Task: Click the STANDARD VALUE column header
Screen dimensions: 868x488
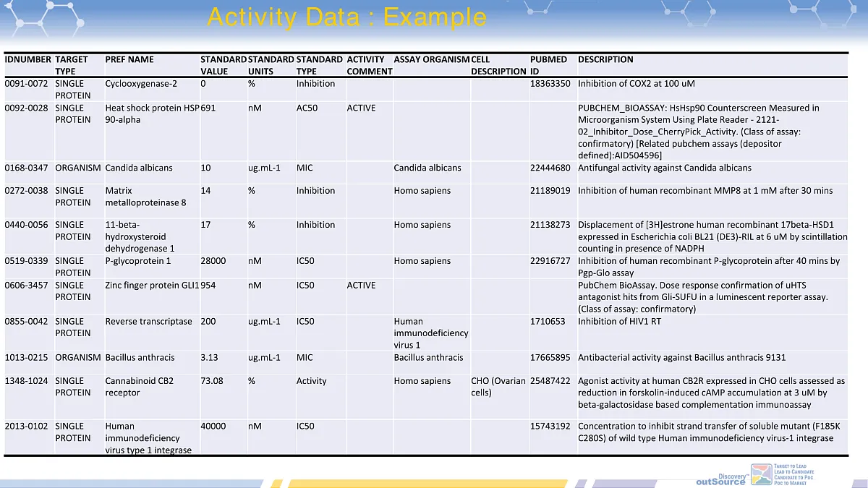Action: (221, 65)
